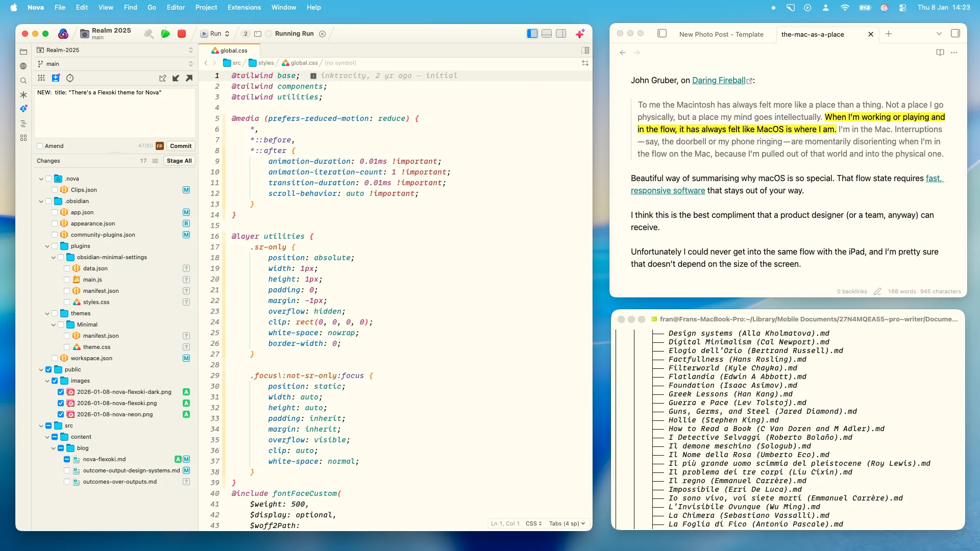The height and width of the screenshot is (551, 980).
Task: Toggle Nova left sidebar visibility
Action: coord(532,34)
